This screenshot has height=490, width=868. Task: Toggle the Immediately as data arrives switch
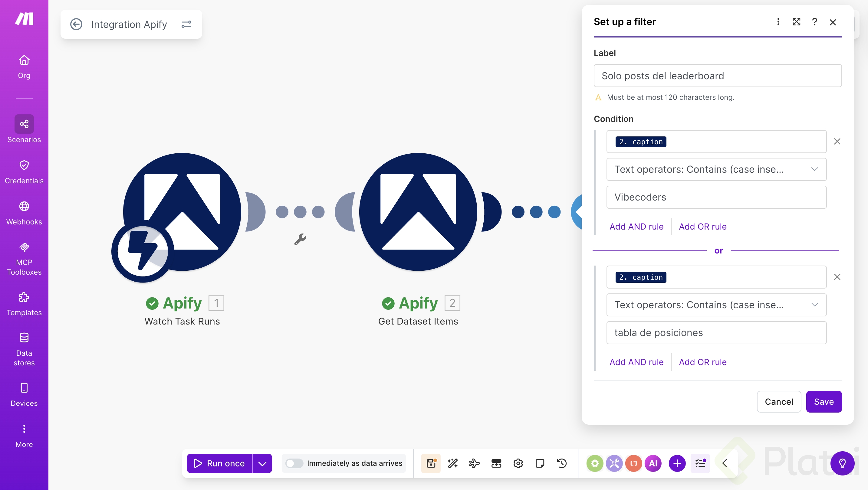[294, 463]
